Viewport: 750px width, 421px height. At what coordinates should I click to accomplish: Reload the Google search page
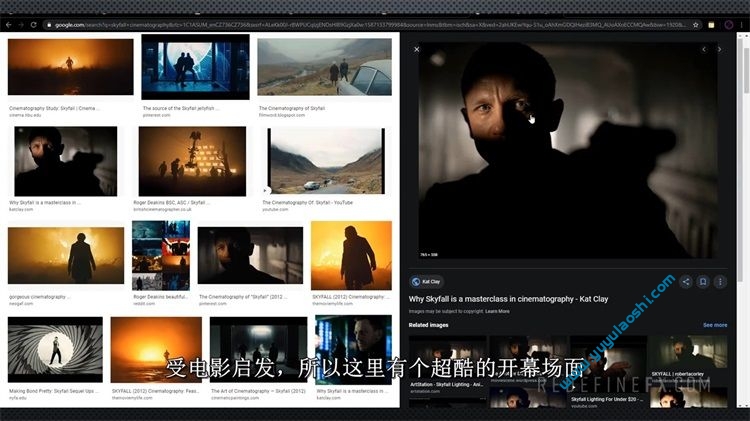pos(33,25)
